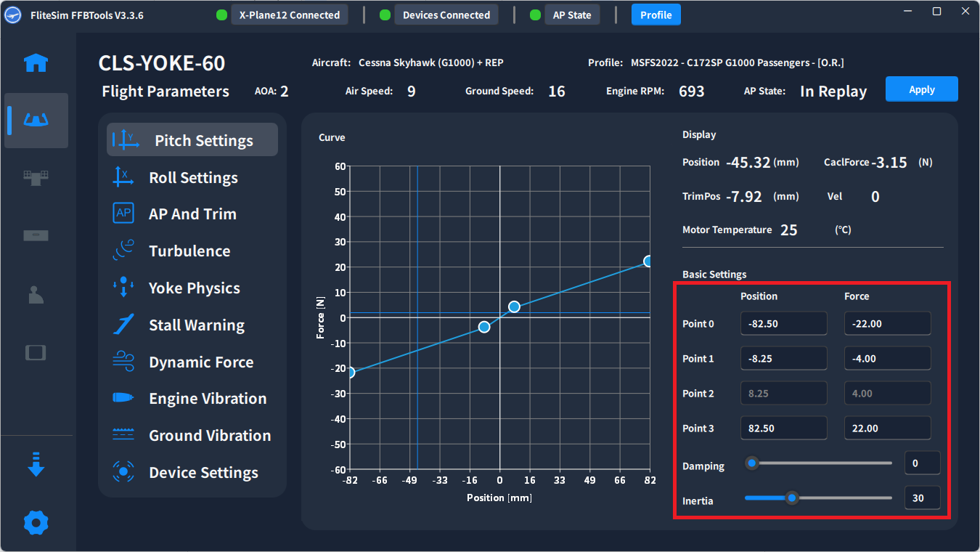Screen dimensions: 980x552
Task: Open the settings gear icon
Action: coord(36,522)
